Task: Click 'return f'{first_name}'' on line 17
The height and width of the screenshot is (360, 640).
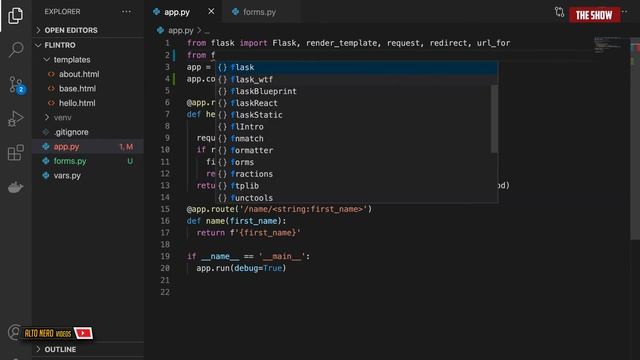Action: (x=249, y=233)
